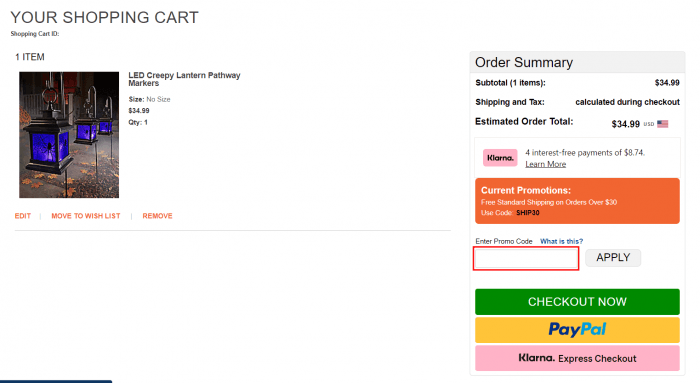Open the lantern pathway markers product image
Image resolution: width=700 pixels, height=383 pixels.
pos(69,135)
